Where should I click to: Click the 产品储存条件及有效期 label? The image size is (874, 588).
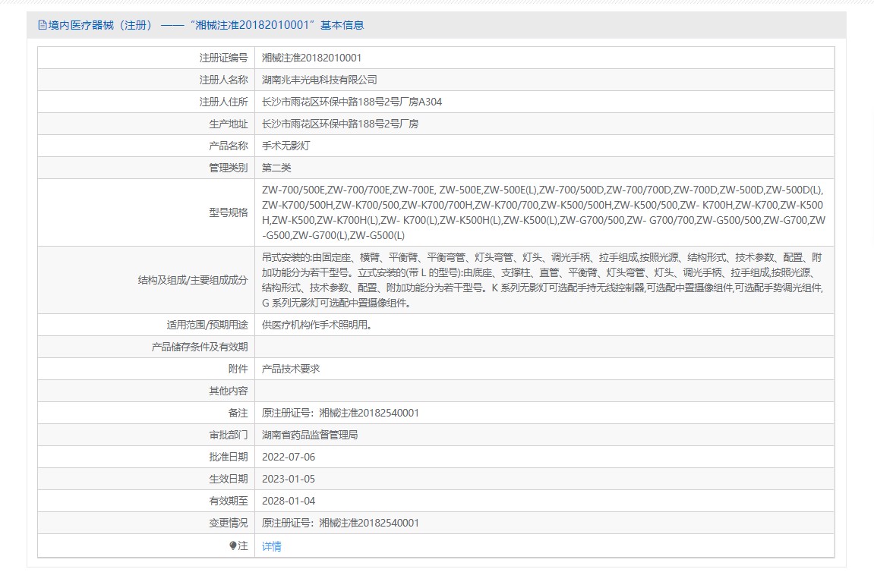tap(200, 347)
